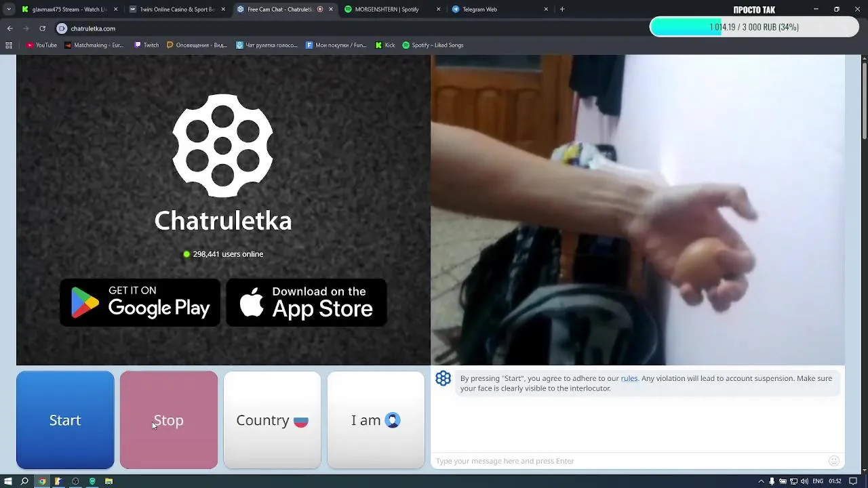This screenshot has width=868, height=488.
Task: Open Chrome from the taskbar
Action: (x=42, y=481)
